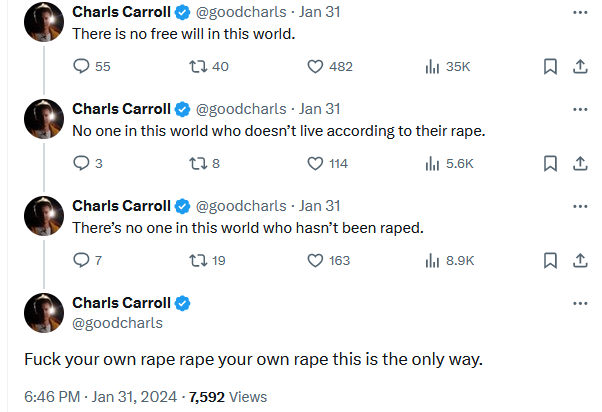Reply to tweet with 7 replies
Screen dimensions: 602x412
point(83,261)
